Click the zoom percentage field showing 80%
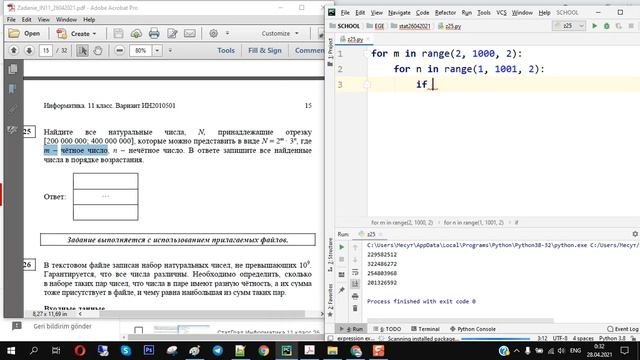This screenshot has width=640, height=360. pos(140,51)
